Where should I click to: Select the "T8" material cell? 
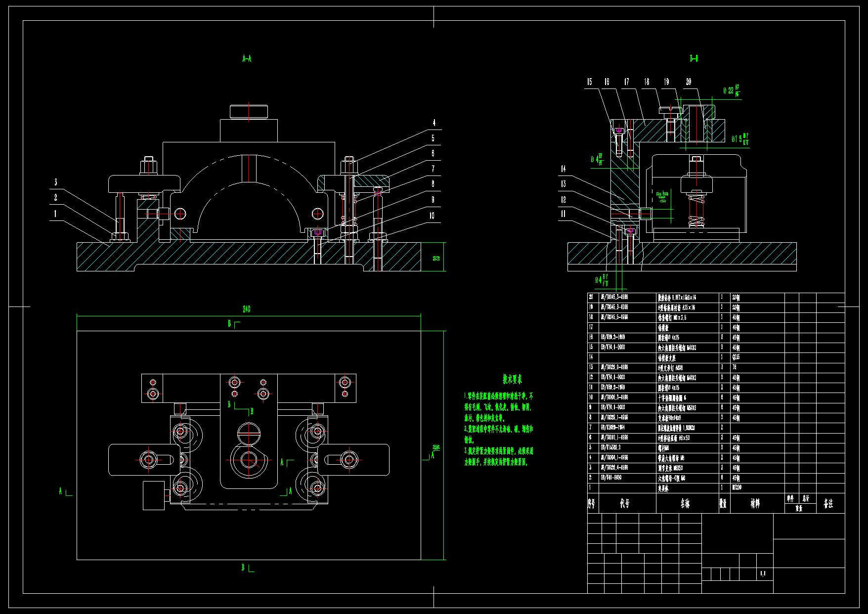(x=735, y=367)
